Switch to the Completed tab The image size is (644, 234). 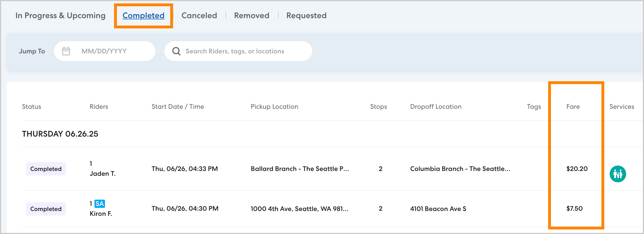[143, 16]
